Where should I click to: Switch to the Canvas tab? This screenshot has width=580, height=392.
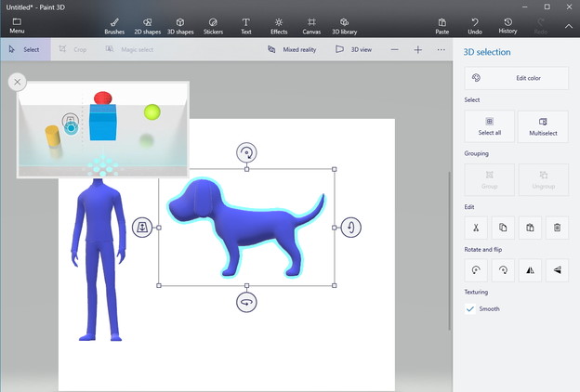311,25
